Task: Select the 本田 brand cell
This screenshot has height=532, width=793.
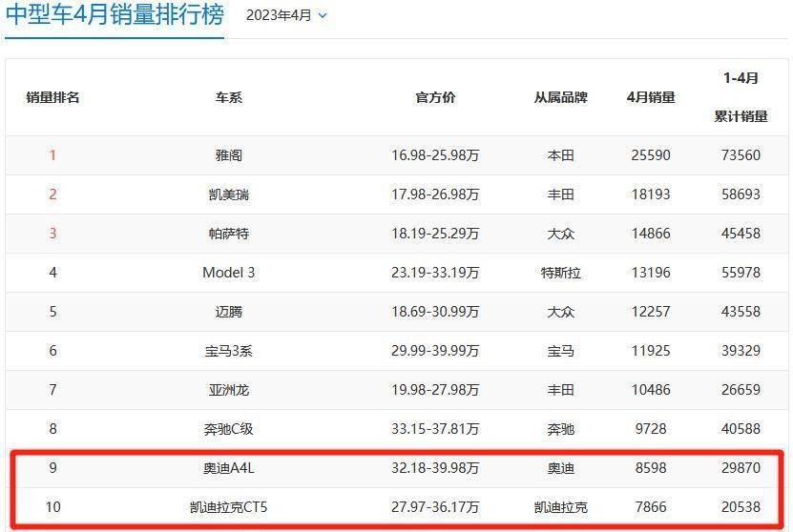Action: coord(560,155)
